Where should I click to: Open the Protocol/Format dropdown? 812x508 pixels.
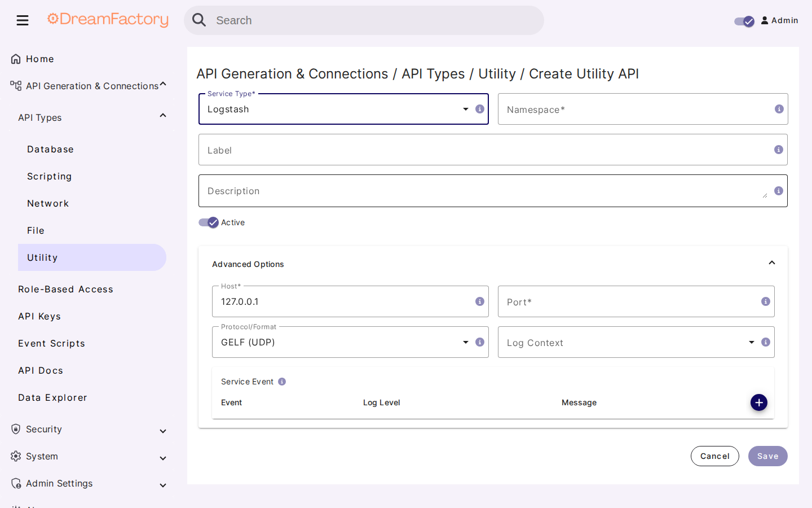click(x=466, y=342)
